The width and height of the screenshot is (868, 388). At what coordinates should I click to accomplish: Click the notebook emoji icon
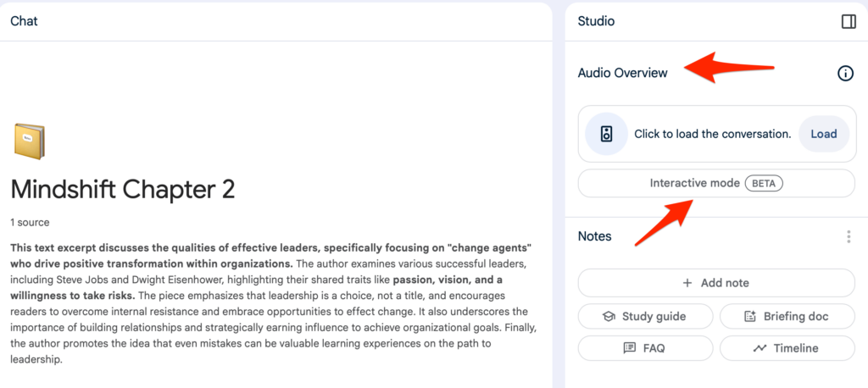(x=30, y=141)
